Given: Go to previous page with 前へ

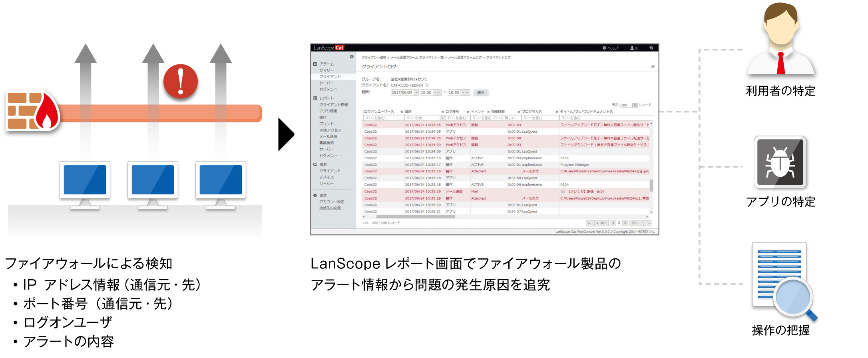Looking at the screenshot, I should 601,223.
